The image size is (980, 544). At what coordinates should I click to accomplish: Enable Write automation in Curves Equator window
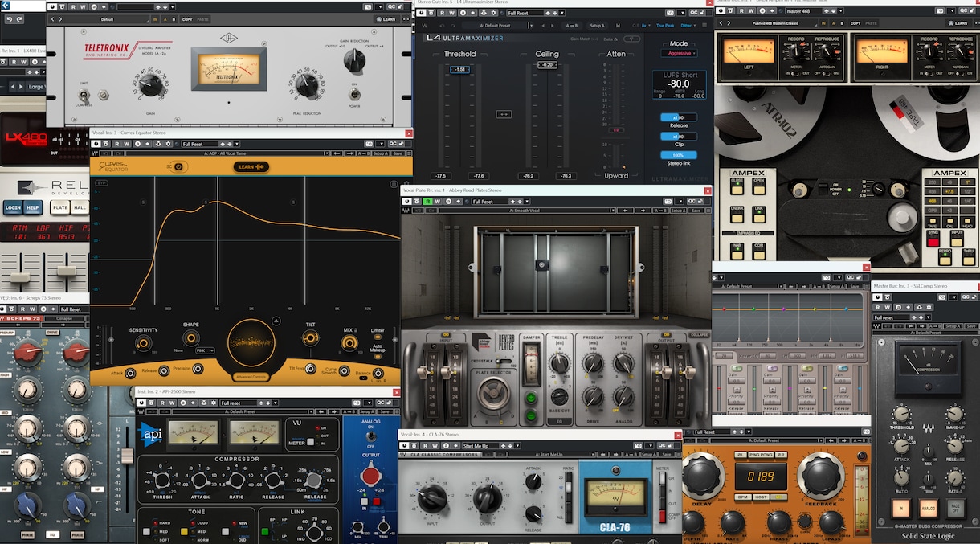click(125, 144)
